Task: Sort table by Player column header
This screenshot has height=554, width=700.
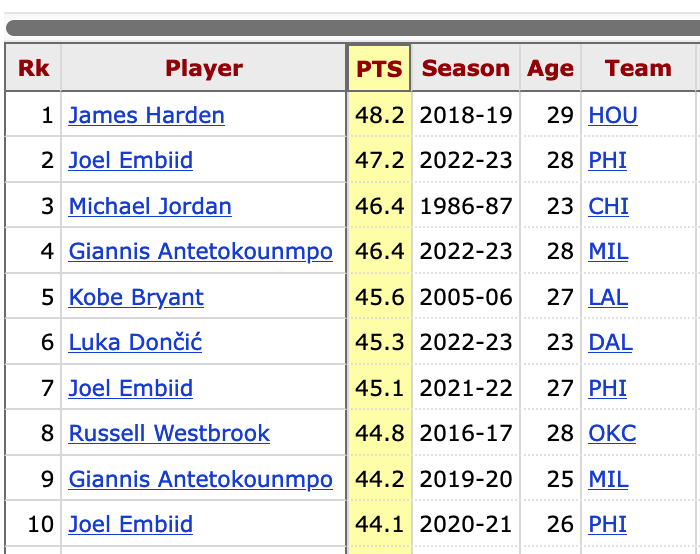Action: pos(204,69)
